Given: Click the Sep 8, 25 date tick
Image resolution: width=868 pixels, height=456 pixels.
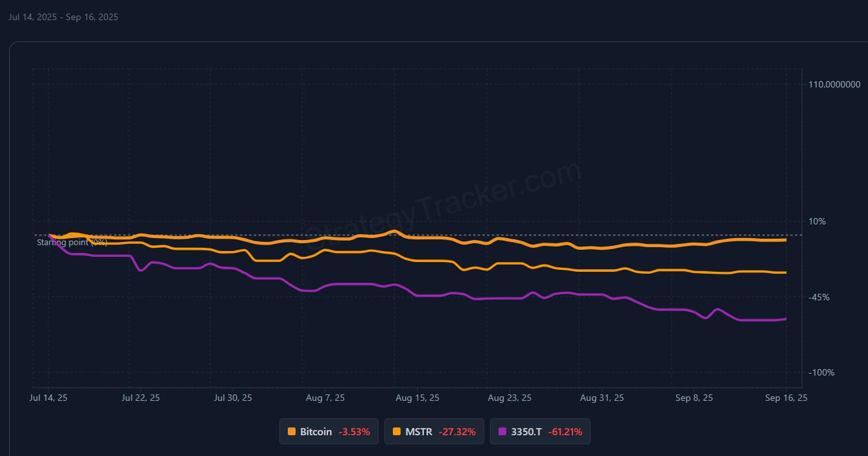Looking at the screenshot, I should [694, 398].
